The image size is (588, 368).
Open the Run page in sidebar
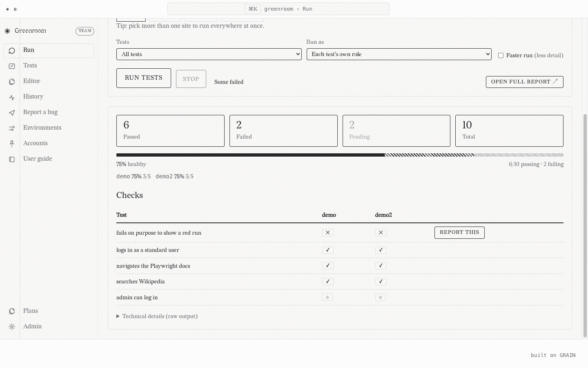(x=49, y=51)
